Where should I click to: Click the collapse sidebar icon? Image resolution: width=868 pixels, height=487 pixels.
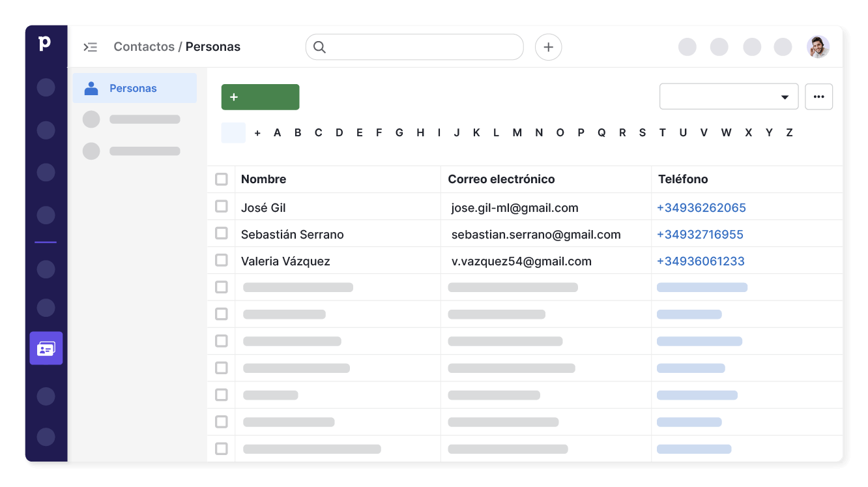click(91, 47)
